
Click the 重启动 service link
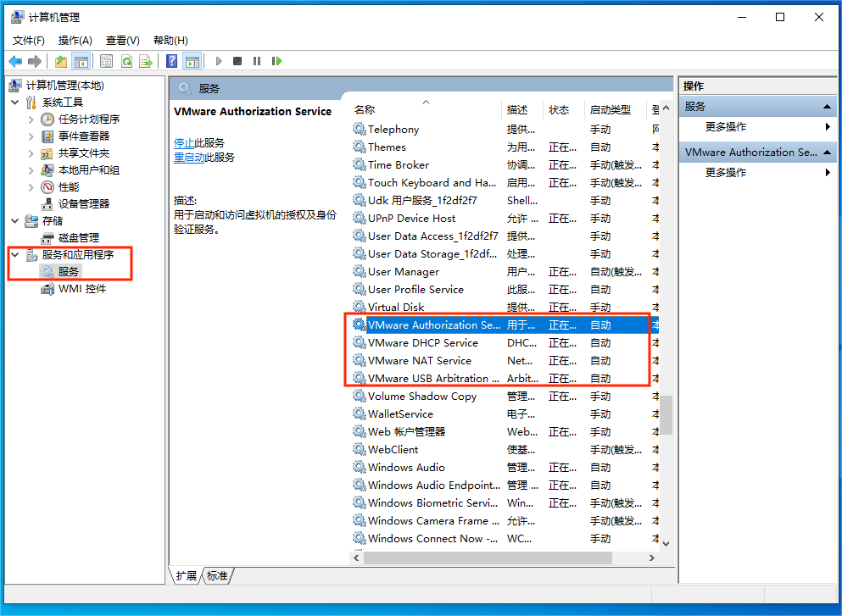189,158
